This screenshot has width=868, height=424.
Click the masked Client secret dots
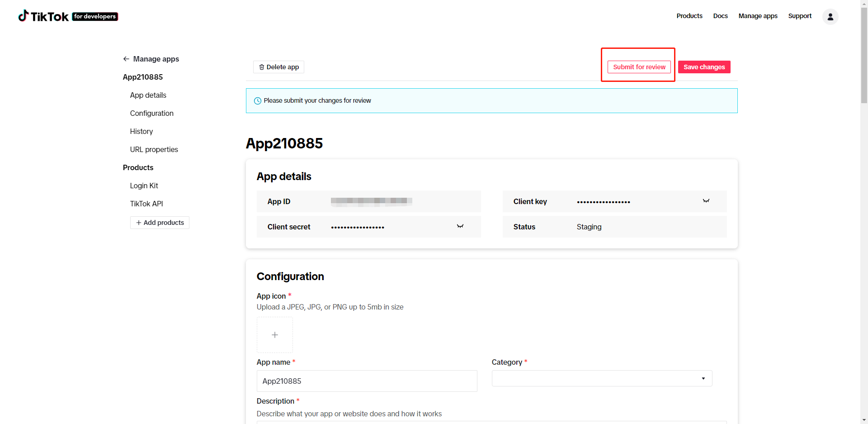358,227
